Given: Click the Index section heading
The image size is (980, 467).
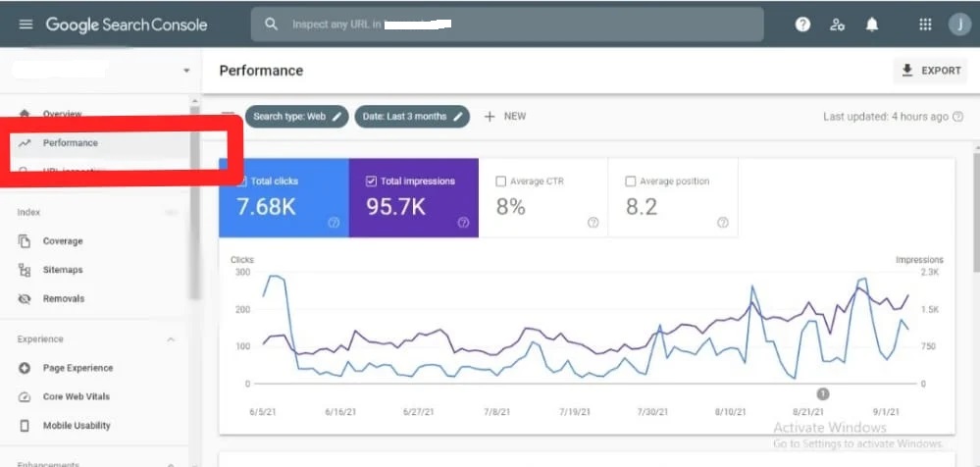Looking at the screenshot, I should [x=28, y=213].
